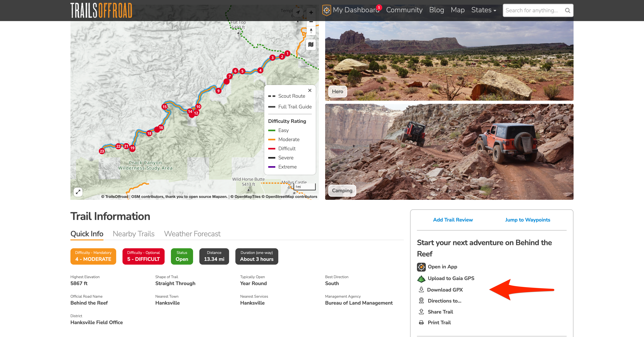The width and height of the screenshot is (644, 337).
Task: Open the Hero trail photo
Action: (x=449, y=61)
